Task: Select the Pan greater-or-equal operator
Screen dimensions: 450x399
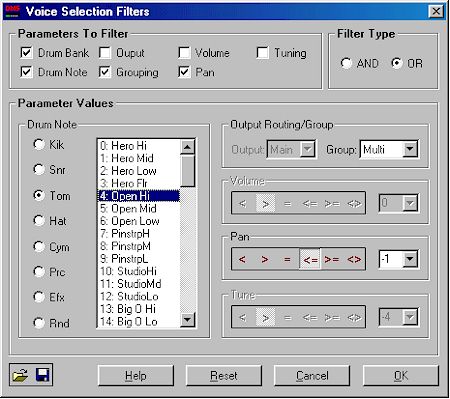Action: coord(332,259)
